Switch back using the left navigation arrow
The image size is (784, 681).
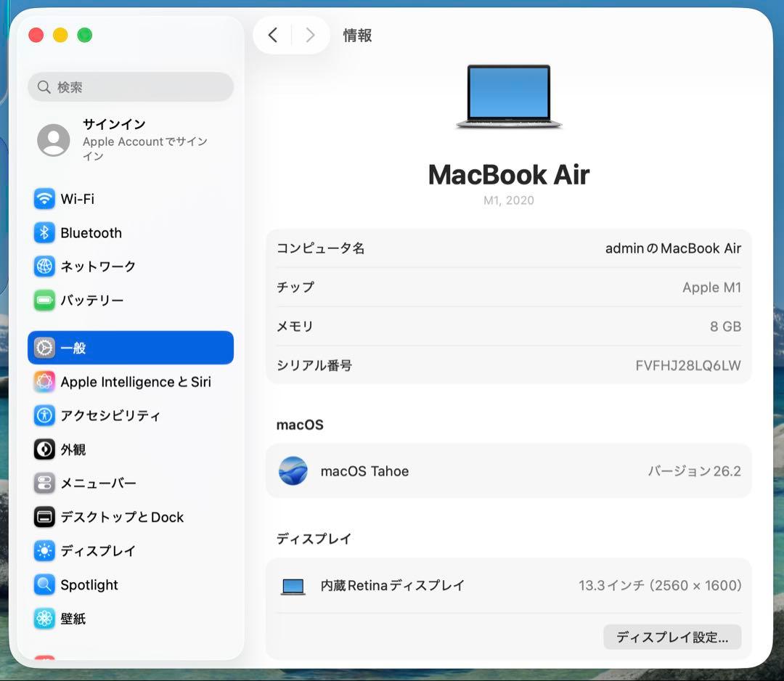[273, 34]
